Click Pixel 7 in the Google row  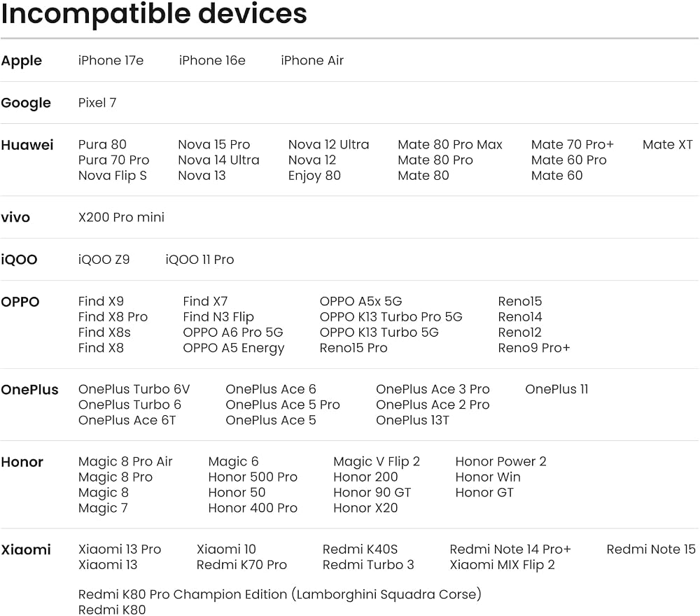click(x=97, y=103)
